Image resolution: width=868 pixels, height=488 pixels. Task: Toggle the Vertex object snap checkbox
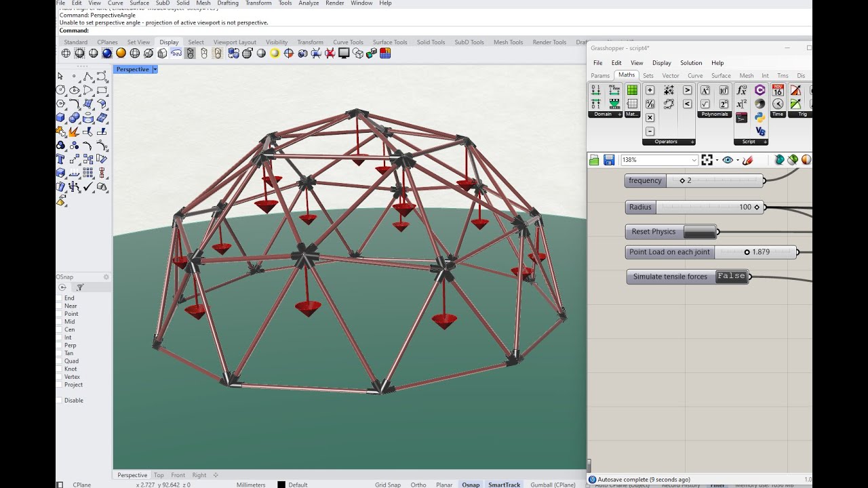60,377
